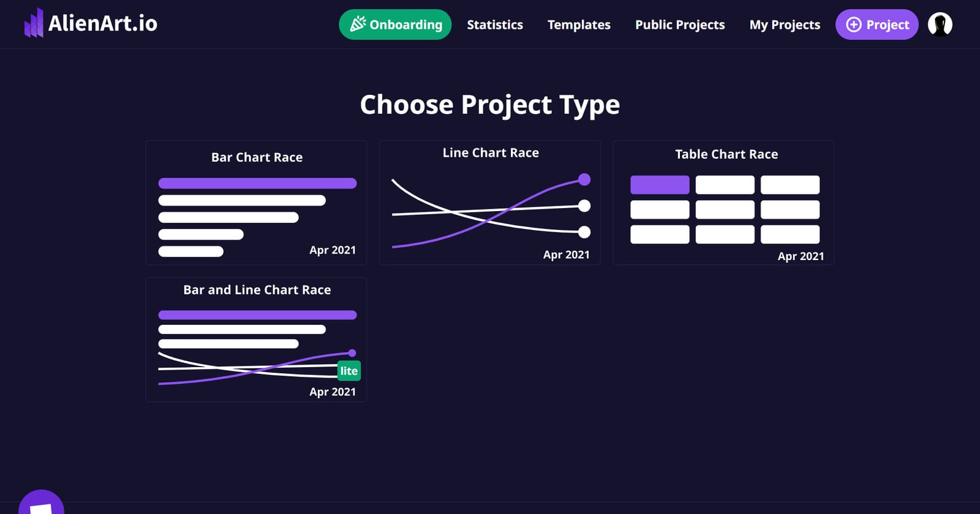Switch to Public Projects
Viewport: 980px width, 514px height.
(680, 24)
